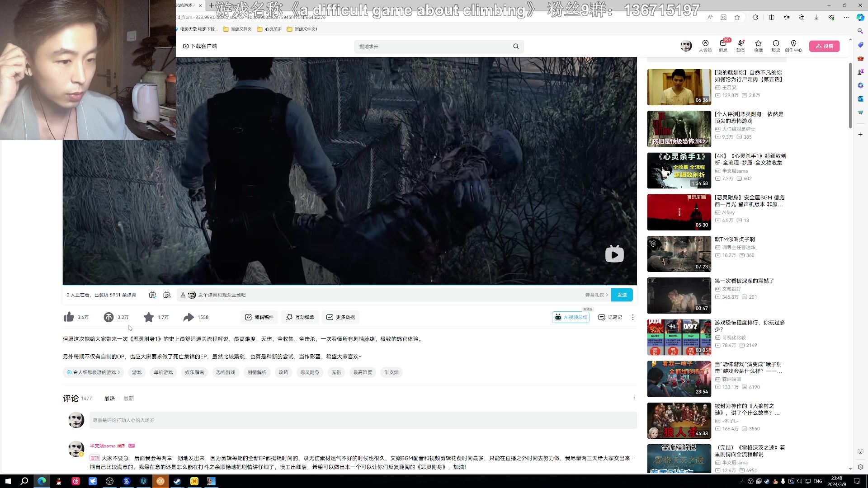The image size is (868, 488).
Task: Click the like (thumbs up) icon
Action: 69,317
